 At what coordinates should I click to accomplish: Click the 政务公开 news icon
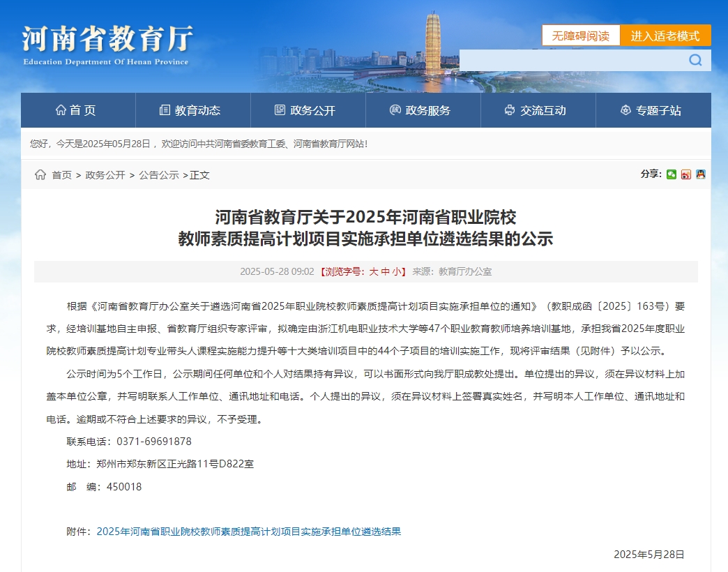tap(280, 110)
